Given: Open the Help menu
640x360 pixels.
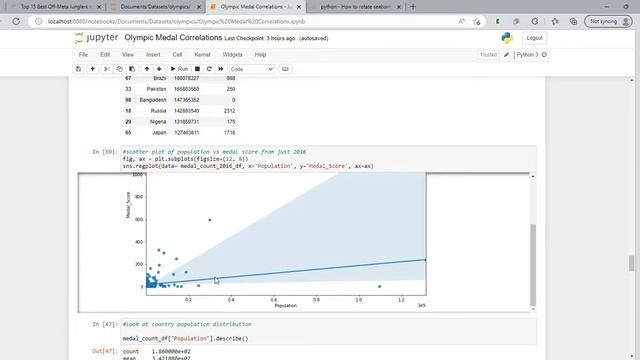Looking at the screenshot, I should 260,54.
